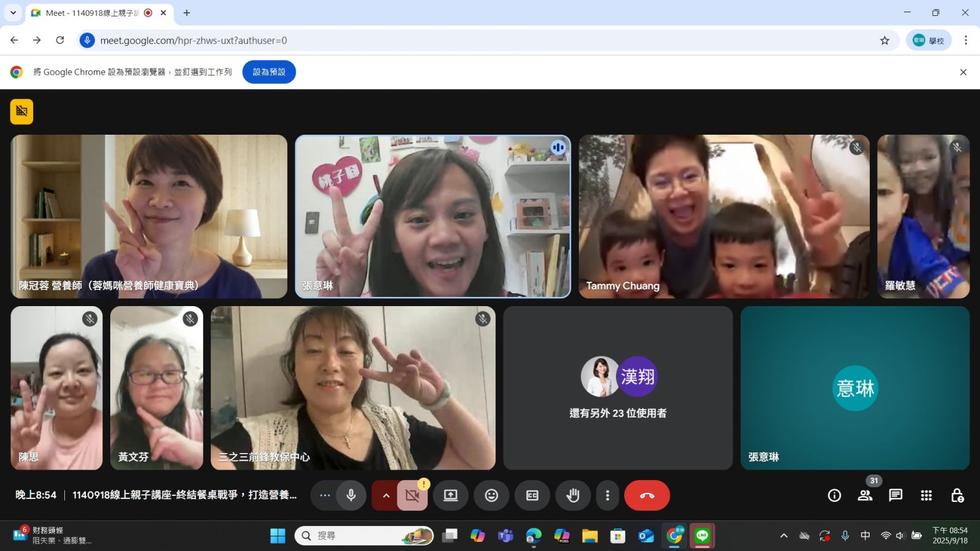Open the meeting chat panel
Viewport: 980px width, 551px height.
(895, 495)
